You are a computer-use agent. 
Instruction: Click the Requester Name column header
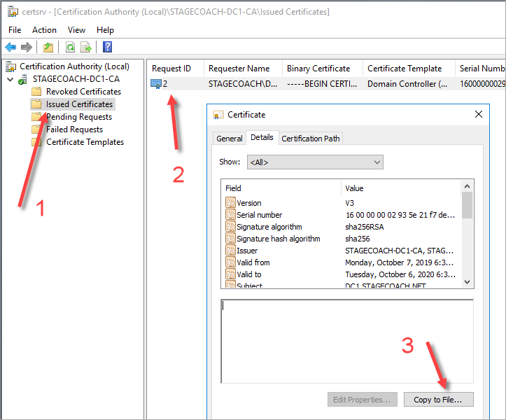click(x=239, y=69)
